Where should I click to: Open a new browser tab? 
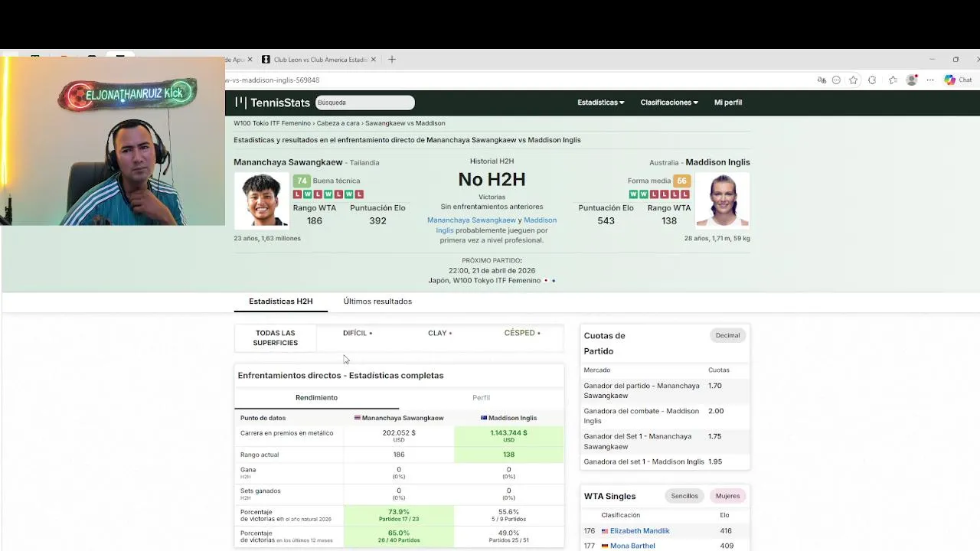[392, 60]
